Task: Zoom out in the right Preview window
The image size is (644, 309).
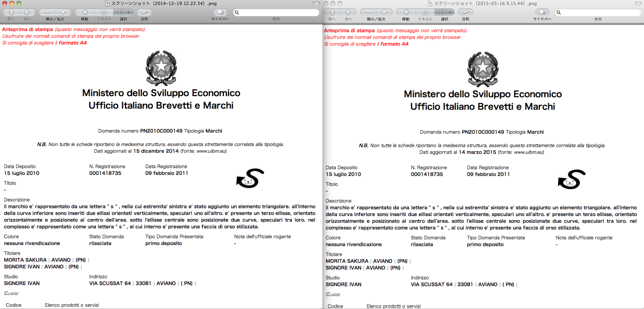Action: tap(368, 12)
